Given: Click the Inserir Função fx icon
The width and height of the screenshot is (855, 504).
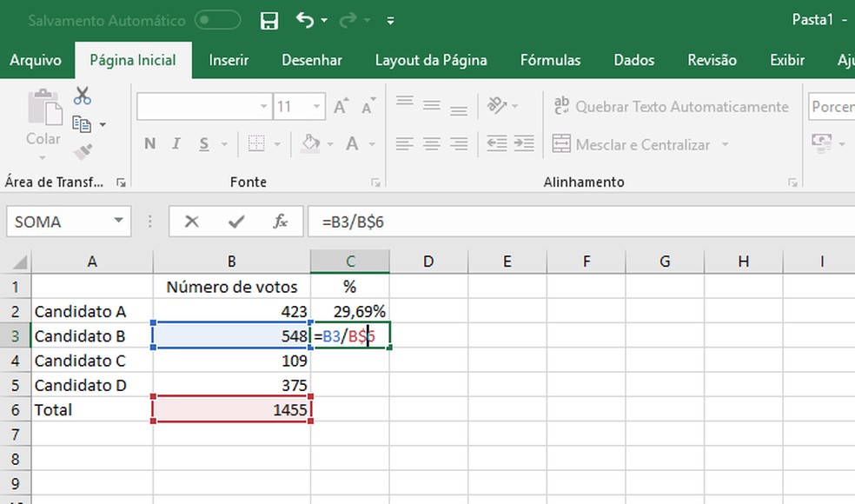Looking at the screenshot, I should (281, 222).
